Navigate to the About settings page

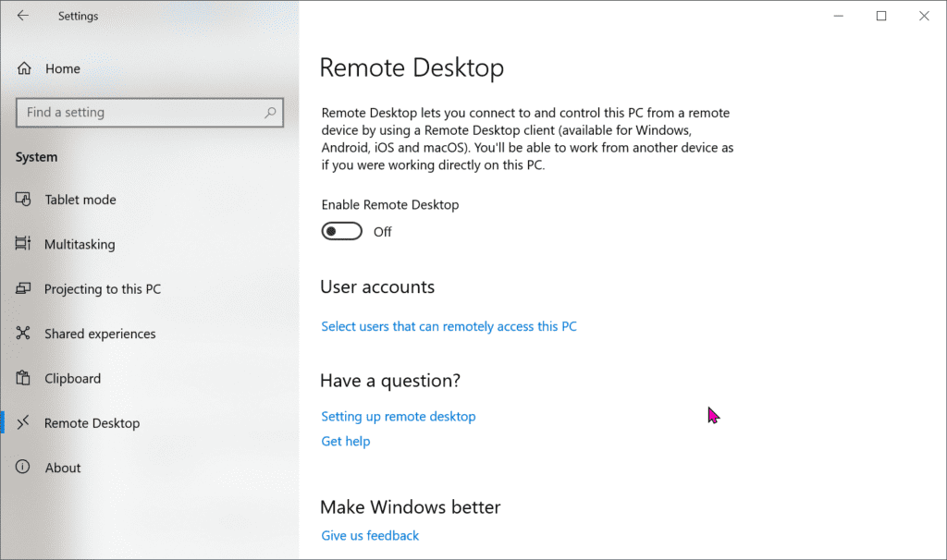(x=63, y=467)
